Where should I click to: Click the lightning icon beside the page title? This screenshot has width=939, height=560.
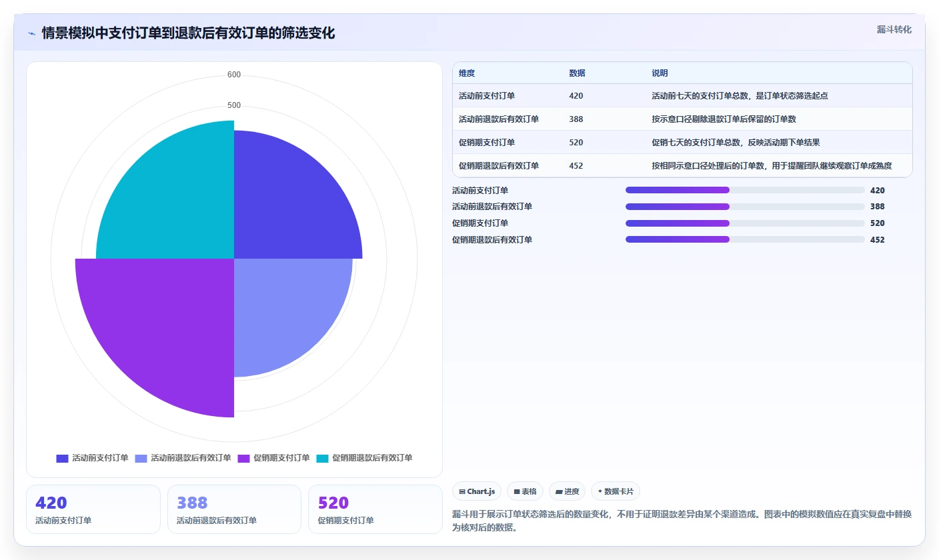[x=31, y=33]
